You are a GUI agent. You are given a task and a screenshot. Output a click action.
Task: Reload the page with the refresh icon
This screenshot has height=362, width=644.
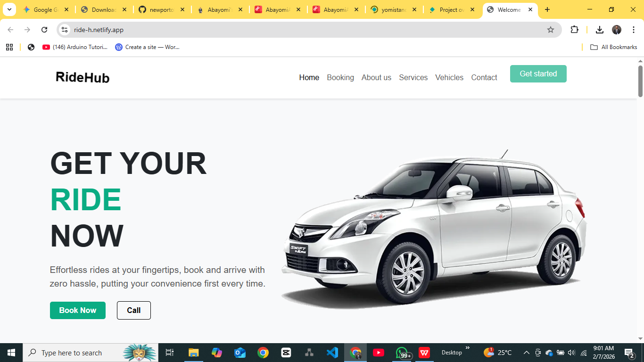[x=44, y=30]
